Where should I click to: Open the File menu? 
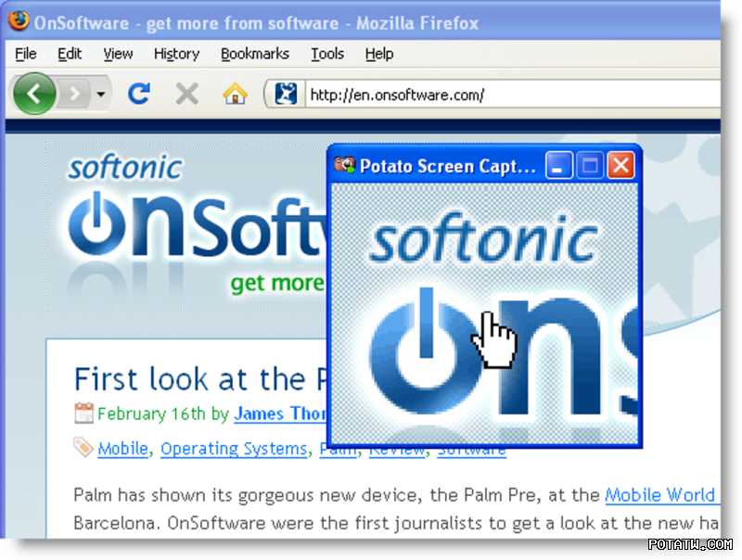(26, 54)
